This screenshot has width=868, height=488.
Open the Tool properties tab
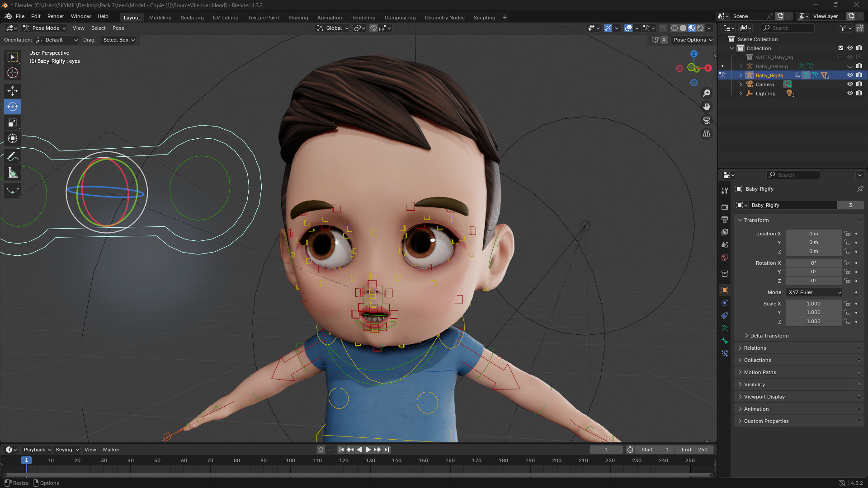click(725, 191)
